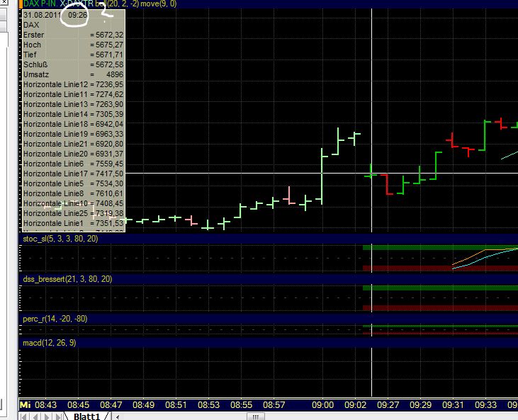Select Horizontale Linie13 row
This screenshot has width=518, height=420.
(73, 104)
